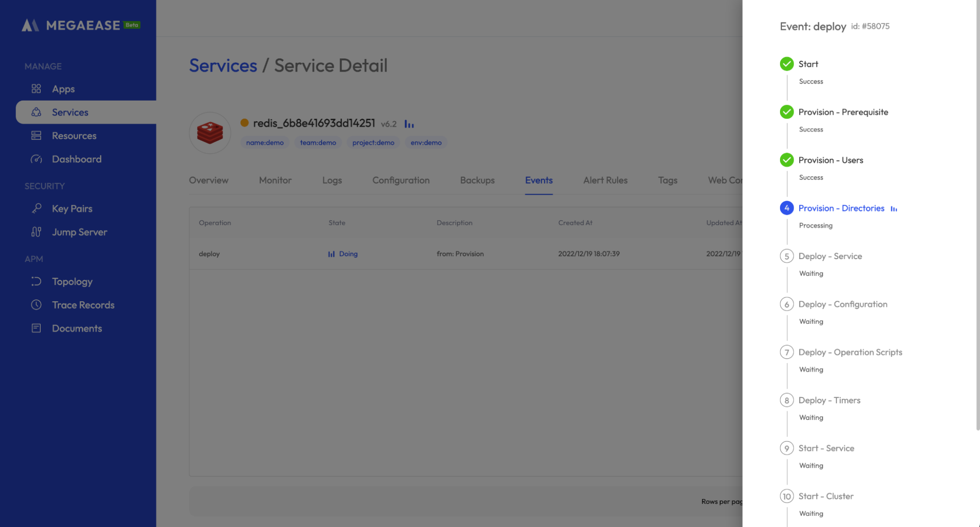Switch to the Overview tab

209,180
